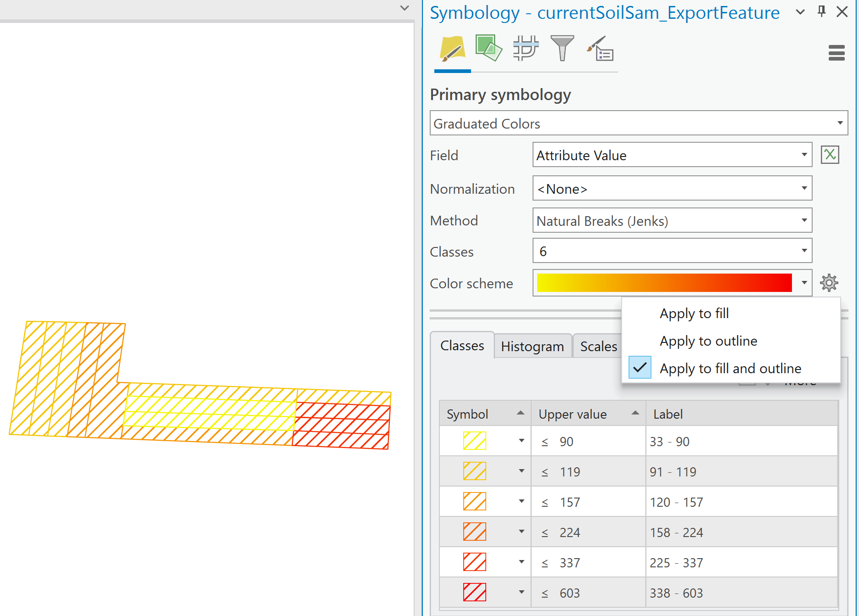The height and width of the screenshot is (616, 859).
Task: Click the yellow-to-red color ramp
Action: (x=664, y=283)
